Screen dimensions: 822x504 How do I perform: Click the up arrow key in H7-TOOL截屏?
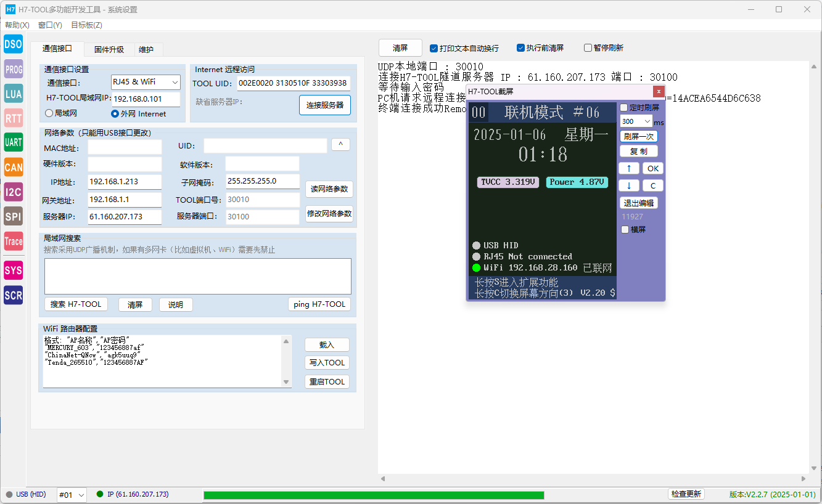click(628, 168)
